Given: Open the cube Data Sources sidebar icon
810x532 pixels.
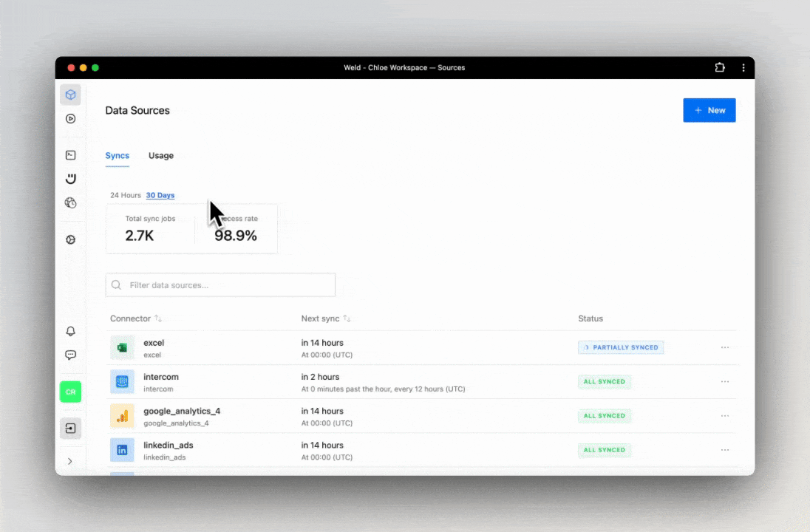Looking at the screenshot, I should pos(70,95).
